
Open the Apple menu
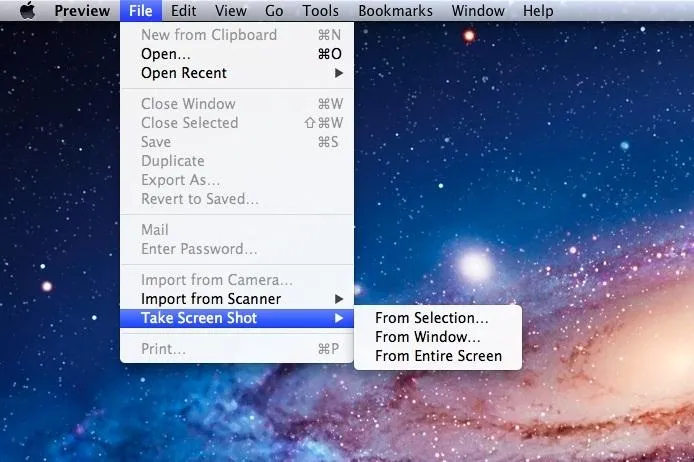(x=27, y=10)
